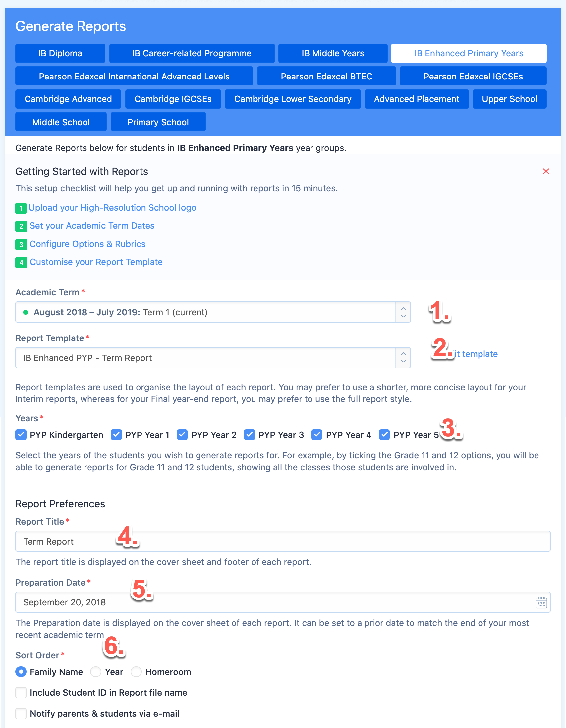566x728 pixels.
Task: Uncheck the PYP Year 5 checkbox
Action: click(384, 435)
